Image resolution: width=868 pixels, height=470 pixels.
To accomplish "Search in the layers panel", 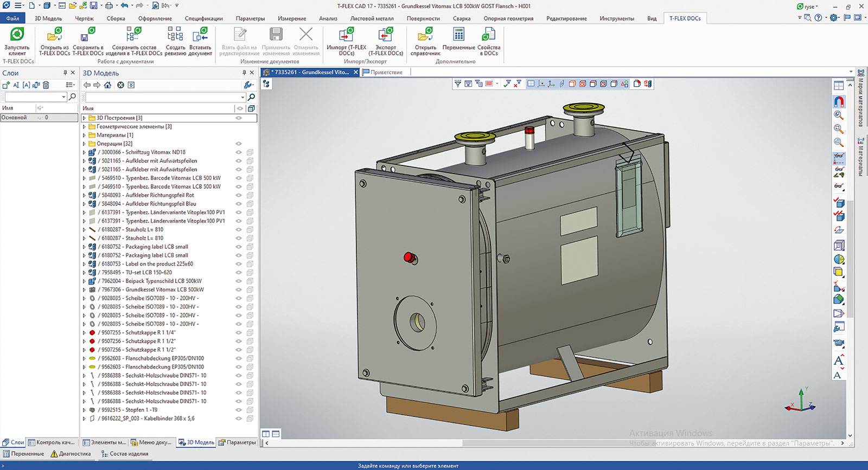I will click(x=72, y=97).
